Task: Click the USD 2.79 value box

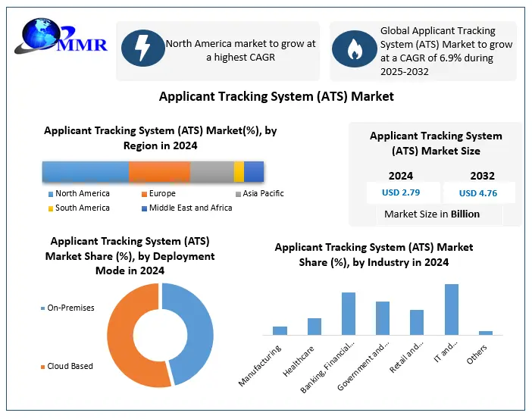Action: click(401, 192)
